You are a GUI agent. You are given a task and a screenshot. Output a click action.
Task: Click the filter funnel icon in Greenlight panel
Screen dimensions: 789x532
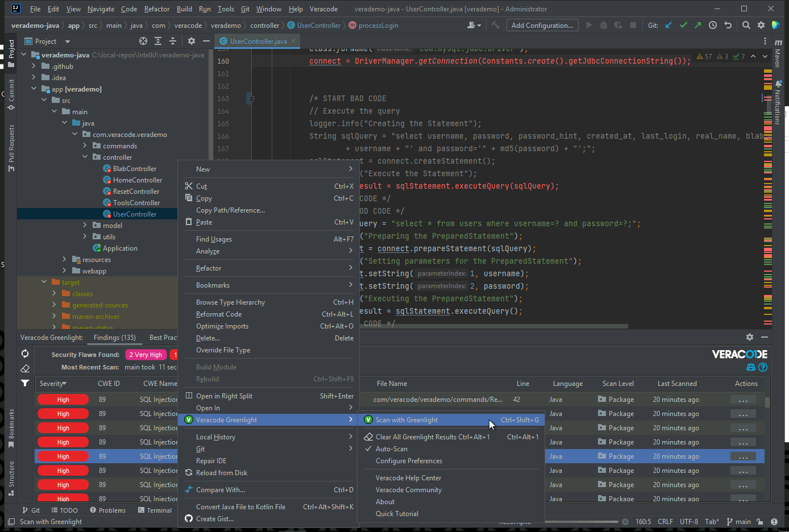tap(25, 383)
